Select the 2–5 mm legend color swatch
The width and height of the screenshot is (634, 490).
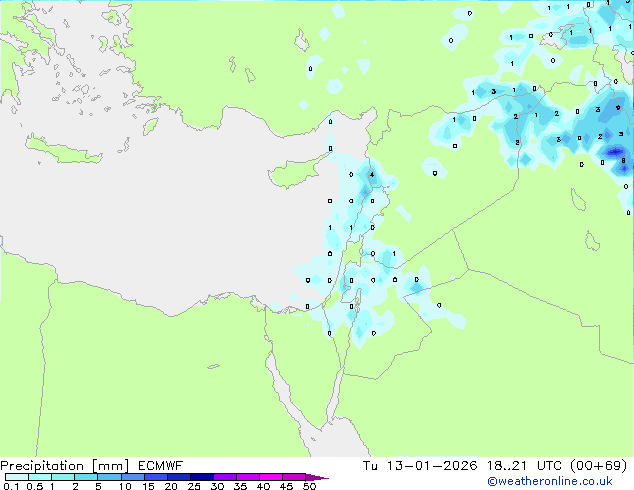point(86,477)
